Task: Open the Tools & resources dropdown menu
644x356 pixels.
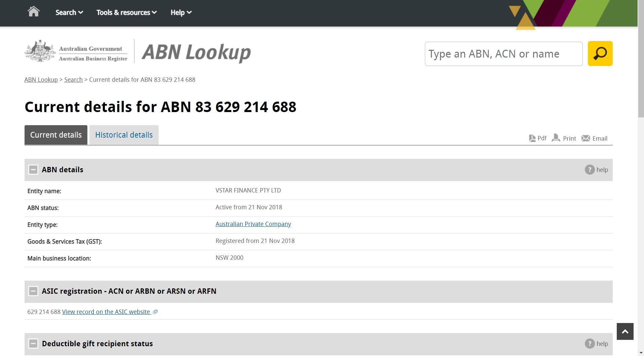Action: pos(127,12)
